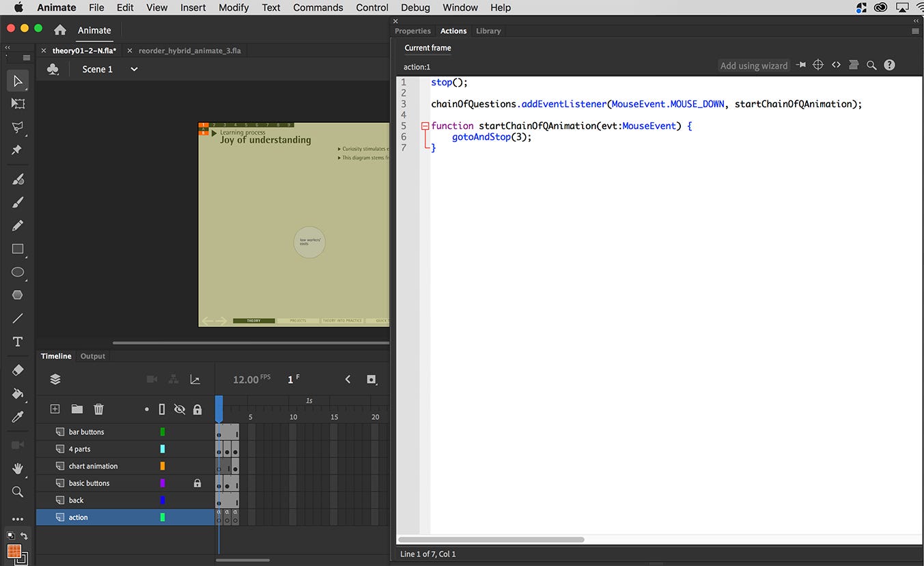The height and width of the screenshot is (566, 924).
Task: Switch to the Properties tab
Action: pyautogui.click(x=412, y=31)
